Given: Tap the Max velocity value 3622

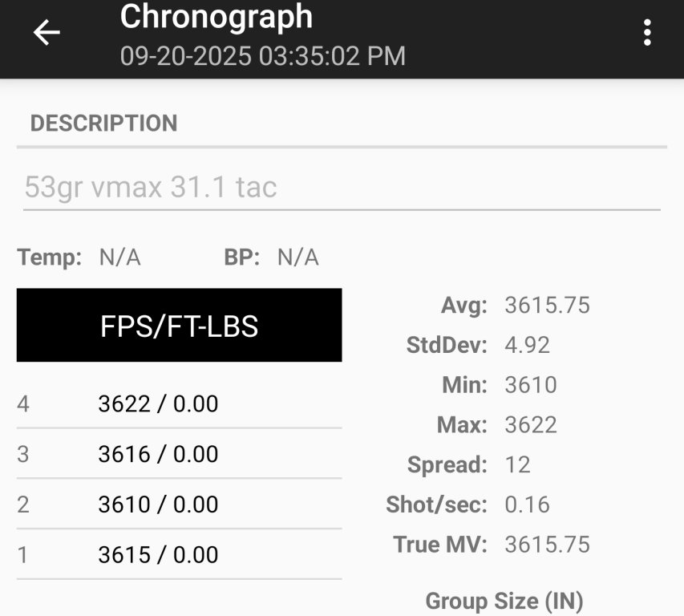Looking at the screenshot, I should (x=530, y=424).
